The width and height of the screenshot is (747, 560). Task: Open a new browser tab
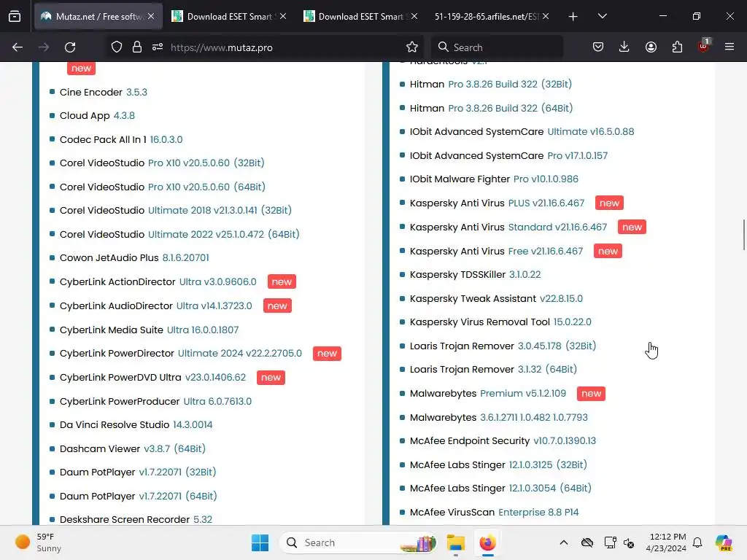click(573, 16)
